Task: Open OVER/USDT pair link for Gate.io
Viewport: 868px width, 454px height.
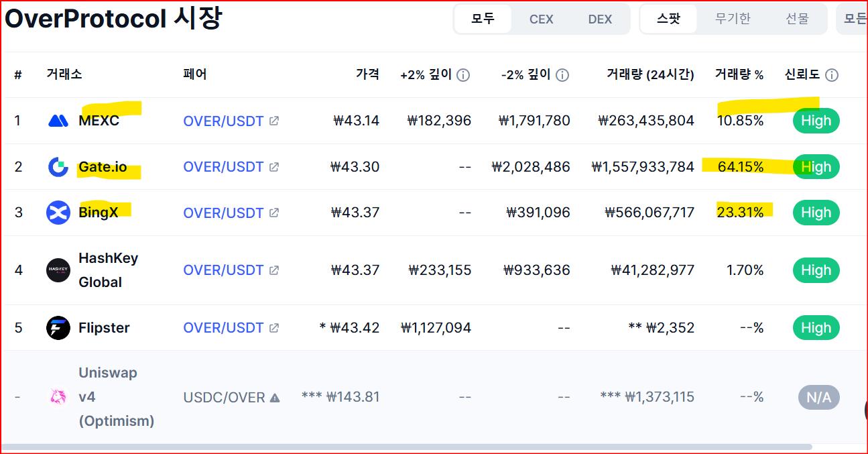Action: coord(223,166)
